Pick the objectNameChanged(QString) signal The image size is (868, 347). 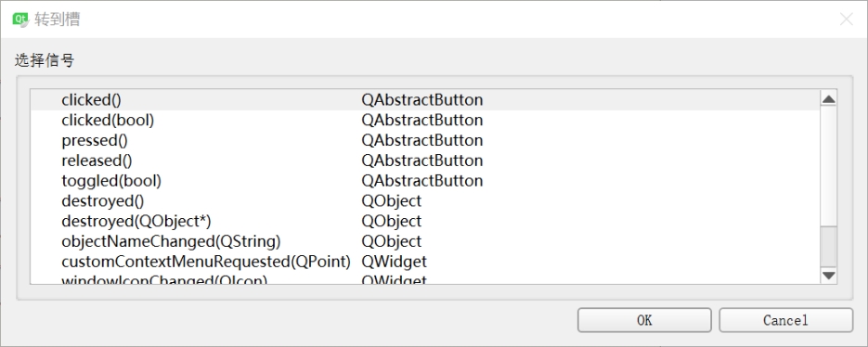click(x=425, y=241)
